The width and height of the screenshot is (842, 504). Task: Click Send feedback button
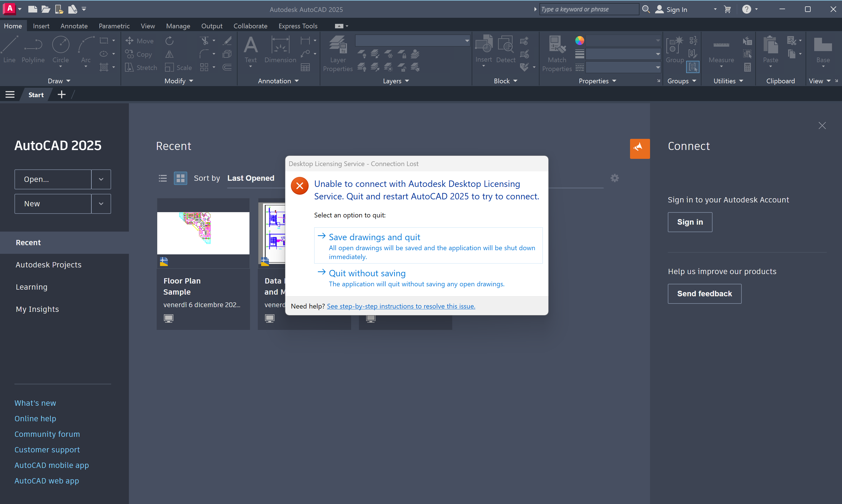point(704,294)
